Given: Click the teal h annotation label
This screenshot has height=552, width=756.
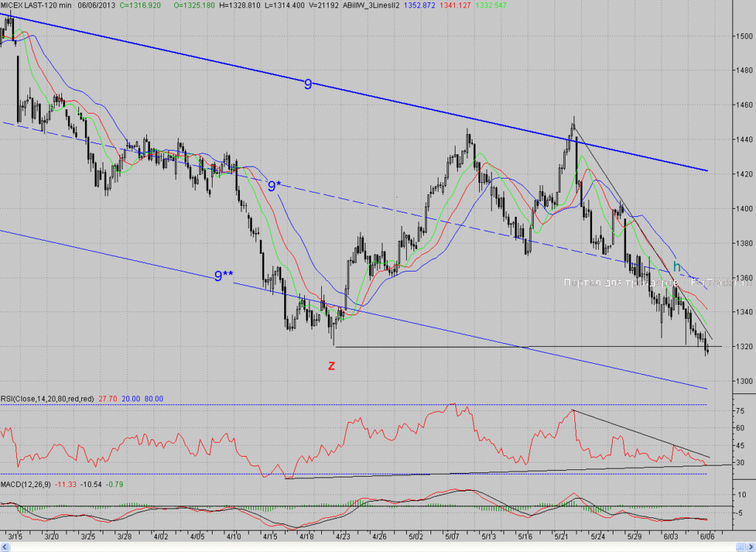Looking at the screenshot, I should click(x=677, y=267).
